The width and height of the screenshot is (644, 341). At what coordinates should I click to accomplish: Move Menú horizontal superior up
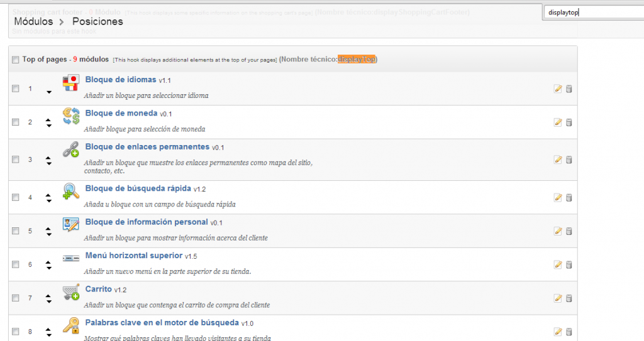[x=49, y=263]
